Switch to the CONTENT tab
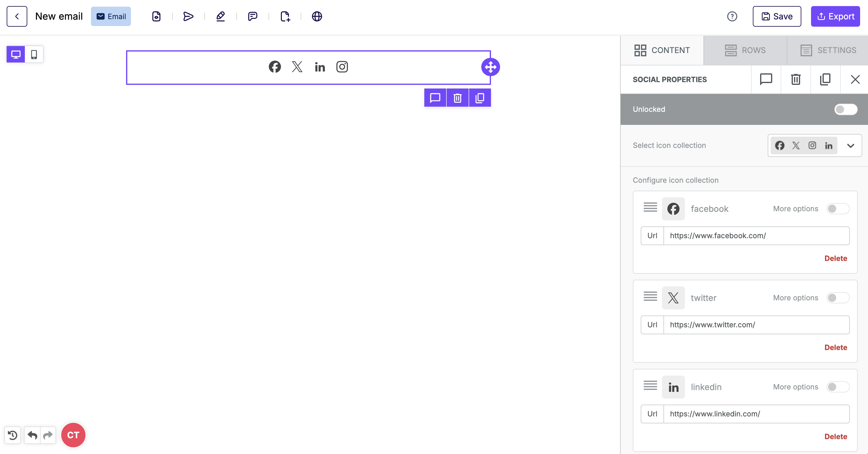 pyautogui.click(x=662, y=50)
